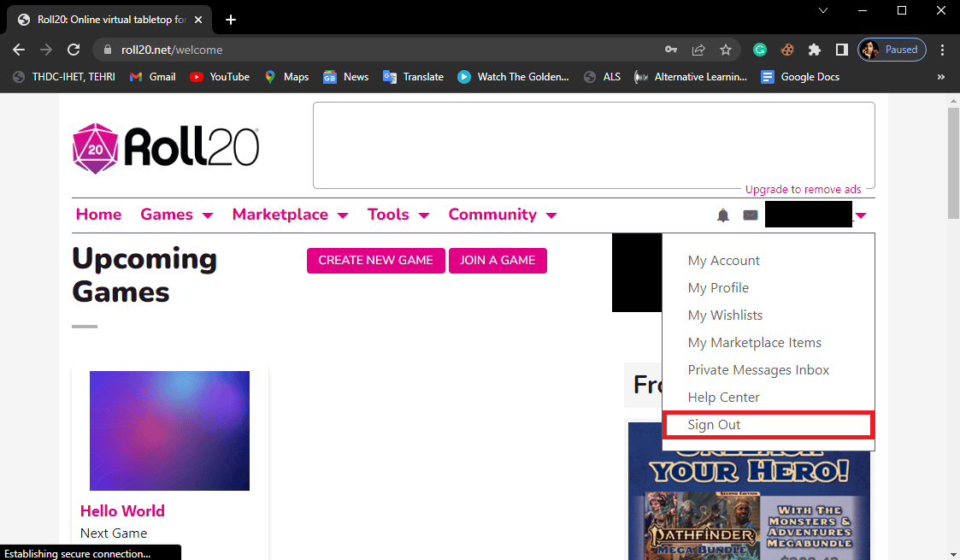The height and width of the screenshot is (560, 960).
Task: Expand the Marketplace dropdown menu
Action: click(290, 215)
